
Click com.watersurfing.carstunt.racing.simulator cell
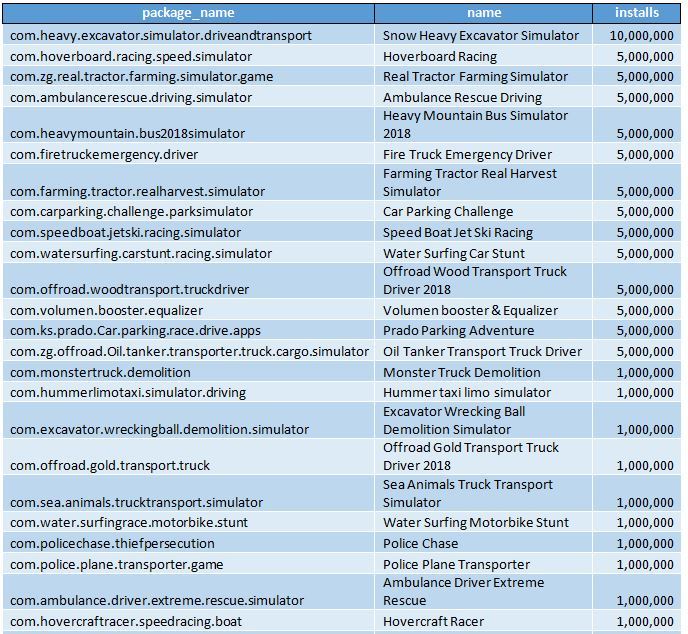pos(188,253)
